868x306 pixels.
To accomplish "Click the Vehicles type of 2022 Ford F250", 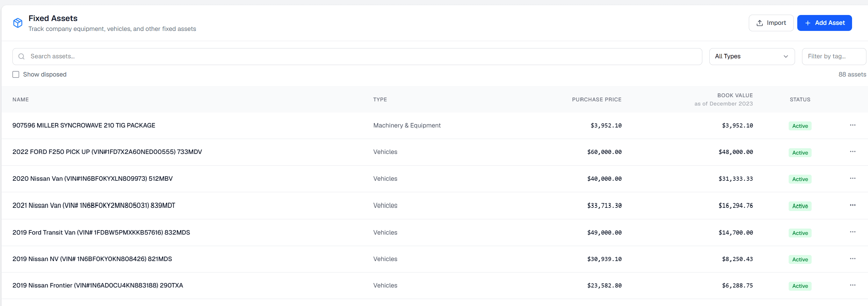I will click(385, 152).
